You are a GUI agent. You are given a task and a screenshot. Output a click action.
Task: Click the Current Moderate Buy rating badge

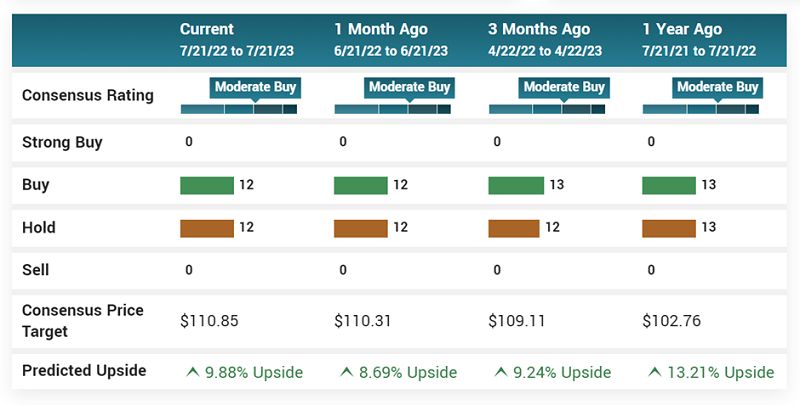click(x=255, y=88)
